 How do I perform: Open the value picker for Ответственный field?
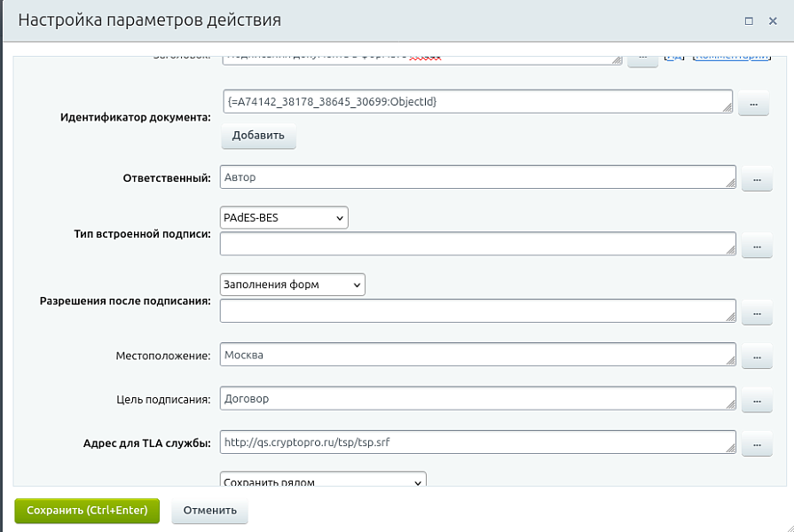tap(756, 180)
